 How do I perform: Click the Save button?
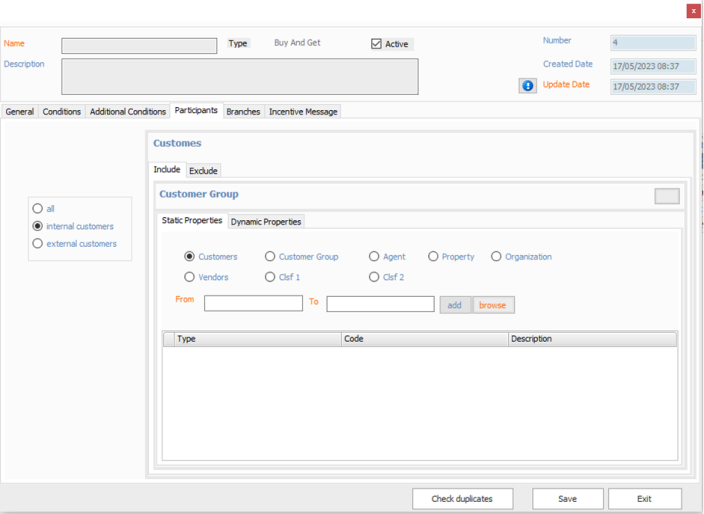[x=567, y=498]
